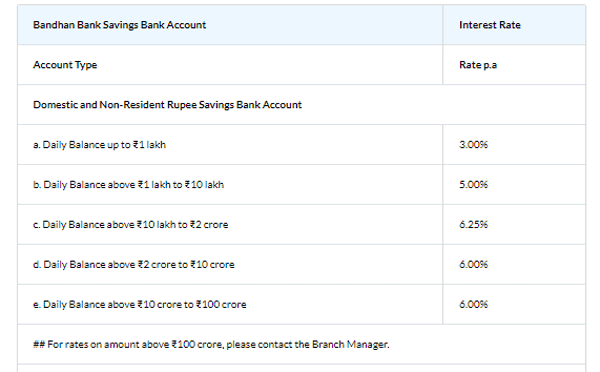The width and height of the screenshot is (600, 372).
Task: Click 'c. Daily Balance above ₹10 lakh to ₹2 crore'
Action: (x=130, y=224)
